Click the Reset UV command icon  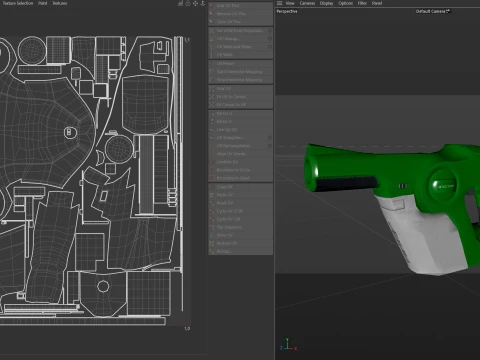(211, 203)
